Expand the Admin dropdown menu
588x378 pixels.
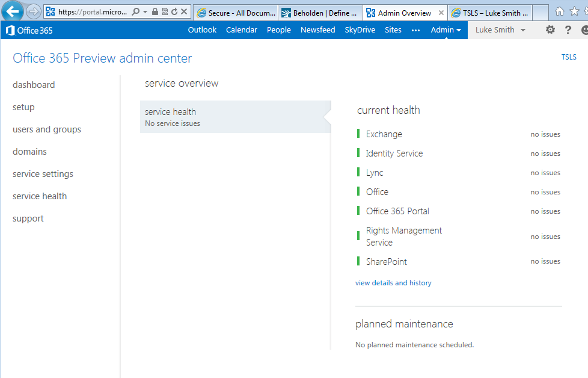coord(446,30)
